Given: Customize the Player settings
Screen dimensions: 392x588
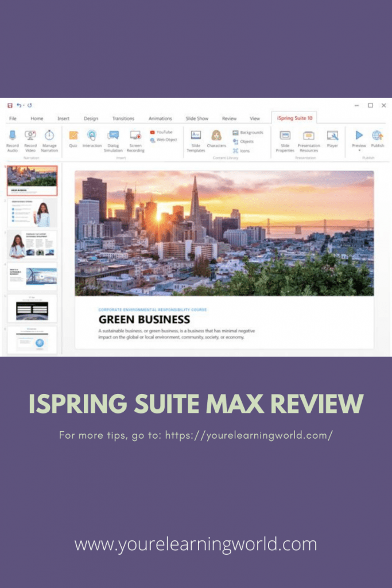Looking at the screenshot, I should tap(332, 138).
